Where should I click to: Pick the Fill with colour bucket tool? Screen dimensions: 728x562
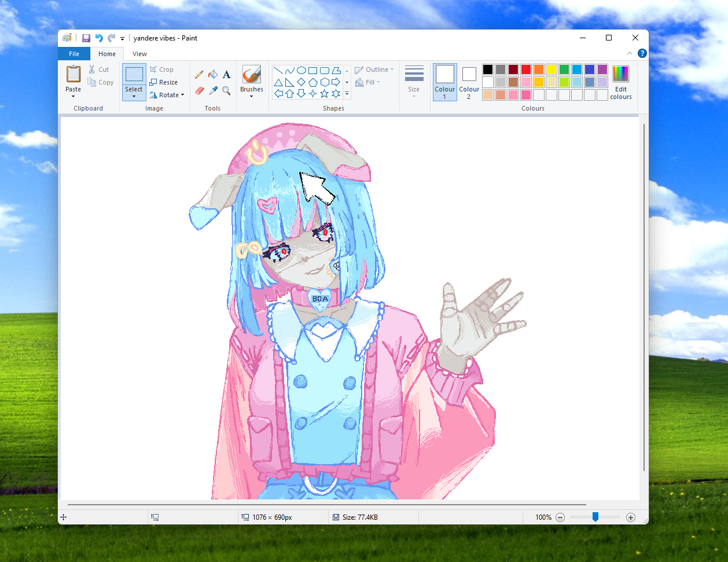213,74
